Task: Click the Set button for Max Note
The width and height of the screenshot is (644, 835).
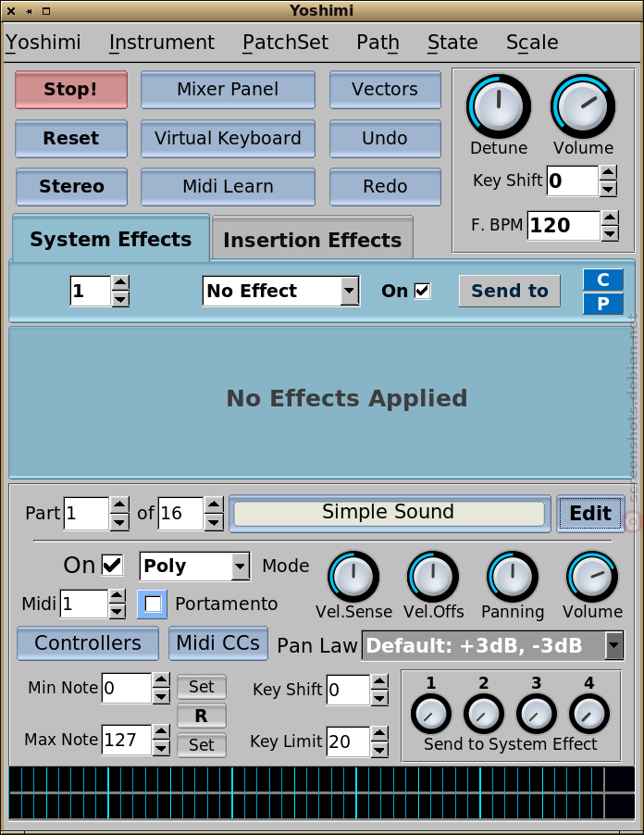Action: [201, 745]
